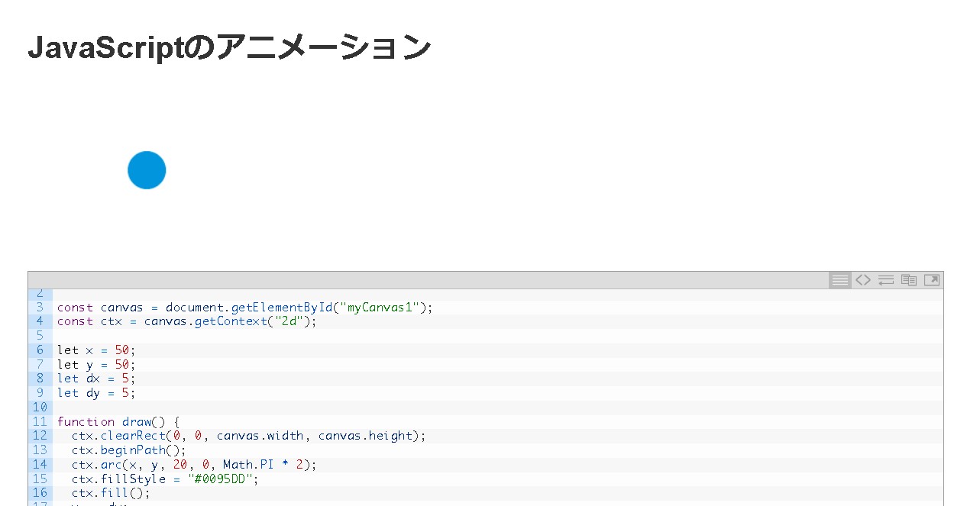
Task: Click the ctx.beginPath() code line
Action: pos(128,450)
